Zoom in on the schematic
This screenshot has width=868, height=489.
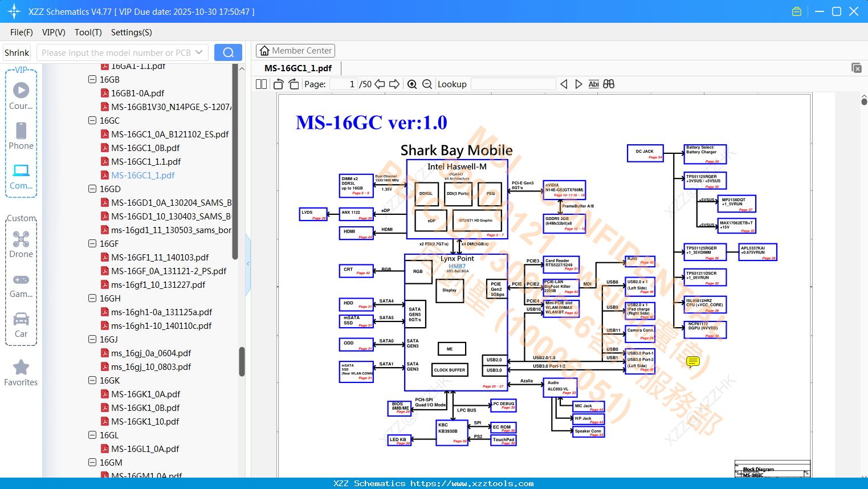tap(412, 84)
